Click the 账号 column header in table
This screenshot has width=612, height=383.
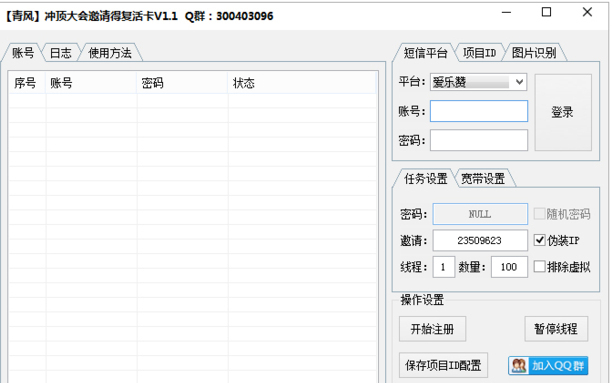pos(91,83)
